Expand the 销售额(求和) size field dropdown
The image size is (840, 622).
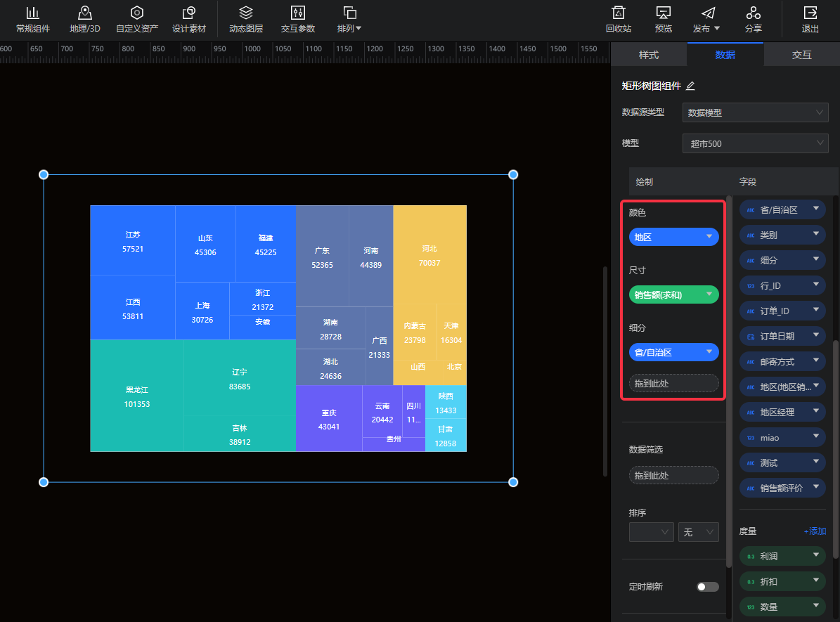pyautogui.click(x=709, y=294)
